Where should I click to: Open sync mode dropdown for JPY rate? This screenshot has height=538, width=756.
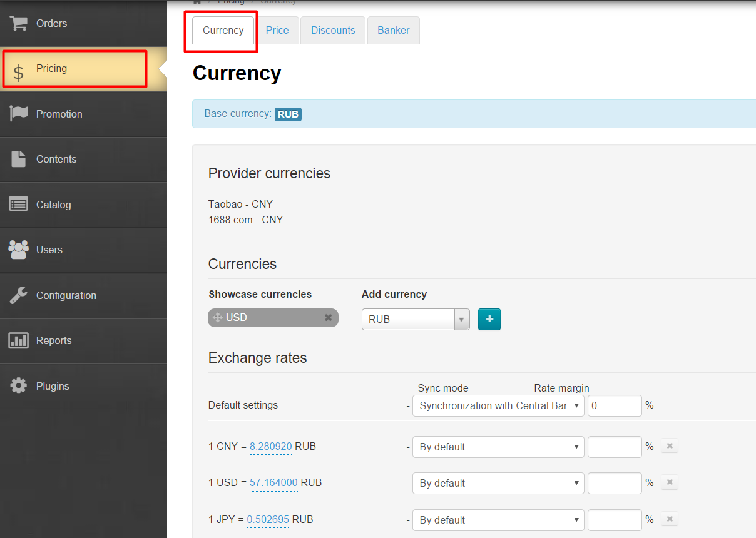pos(498,520)
